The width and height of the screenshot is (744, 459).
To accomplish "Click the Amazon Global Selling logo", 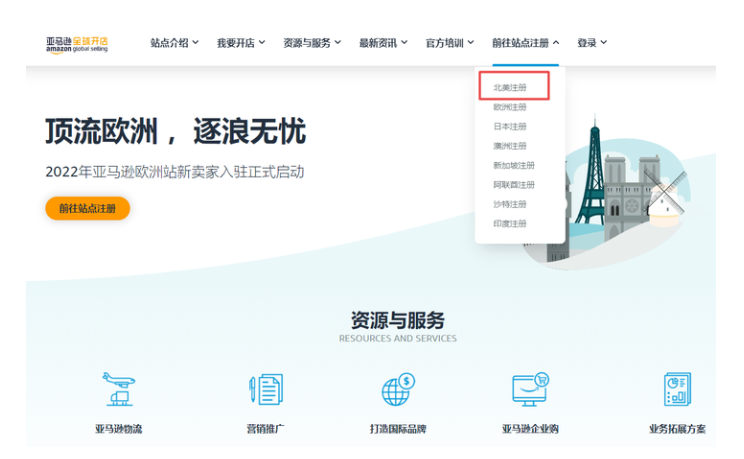I will 76,44.
